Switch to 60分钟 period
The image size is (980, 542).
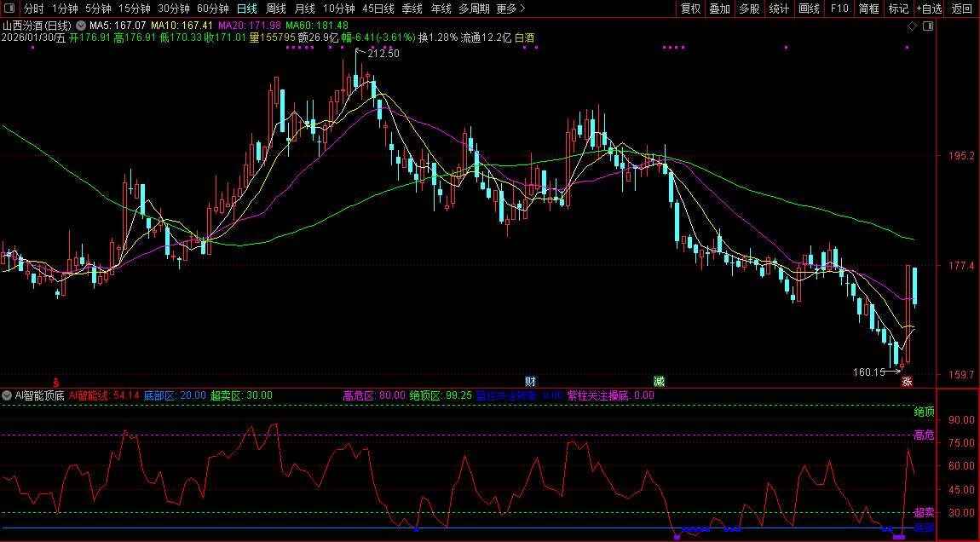point(212,9)
